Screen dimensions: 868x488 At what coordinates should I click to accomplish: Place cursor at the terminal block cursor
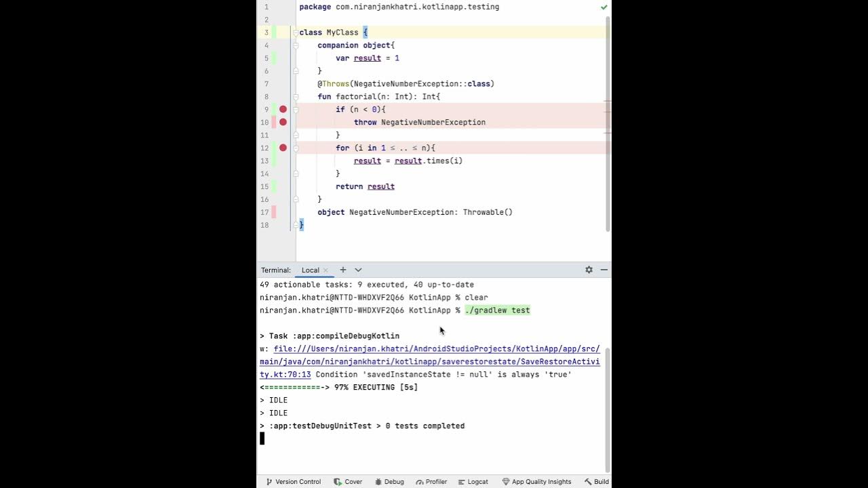click(x=262, y=439)
